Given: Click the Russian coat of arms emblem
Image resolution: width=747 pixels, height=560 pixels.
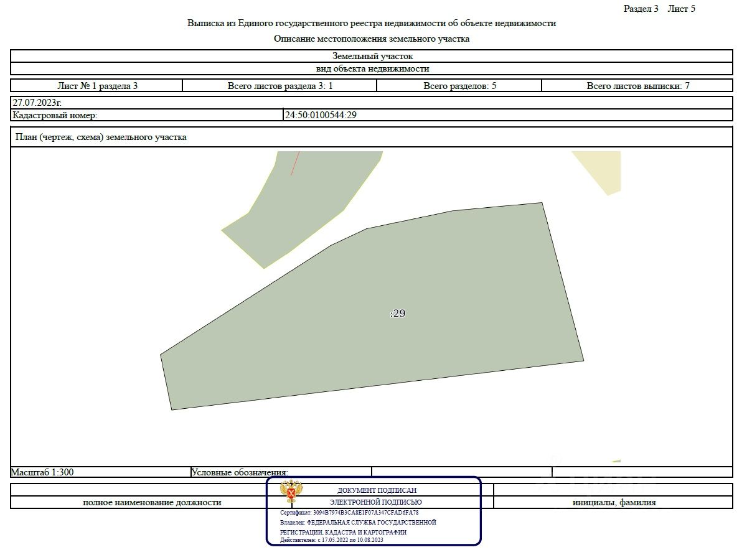Looking at the screenshot, I should [291, 491].
